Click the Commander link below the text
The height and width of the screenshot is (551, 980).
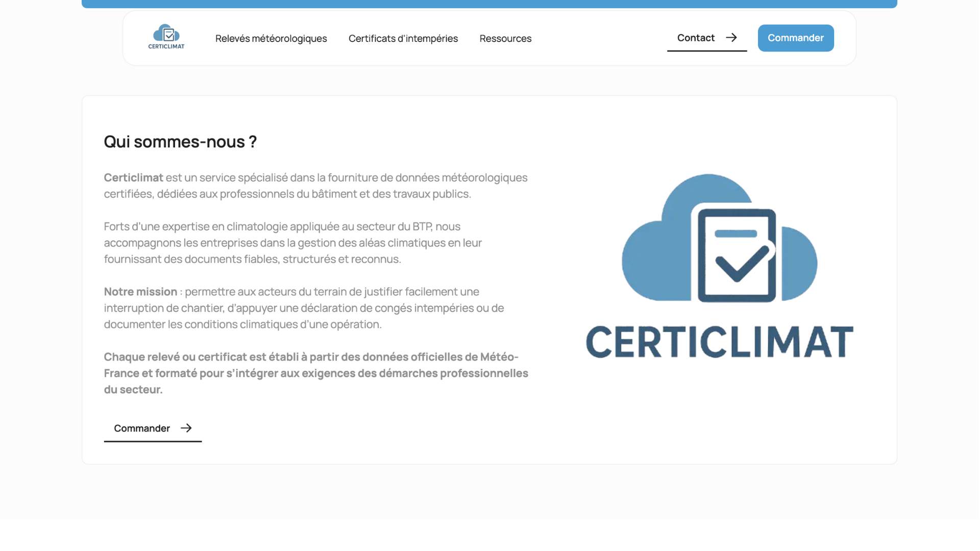tap(153, 429)
